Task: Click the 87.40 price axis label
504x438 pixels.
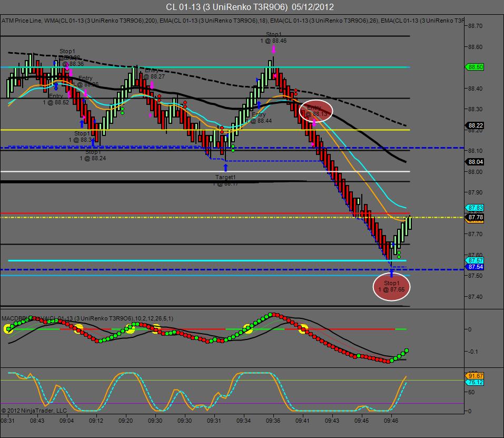Action: [x=475, y=297]
